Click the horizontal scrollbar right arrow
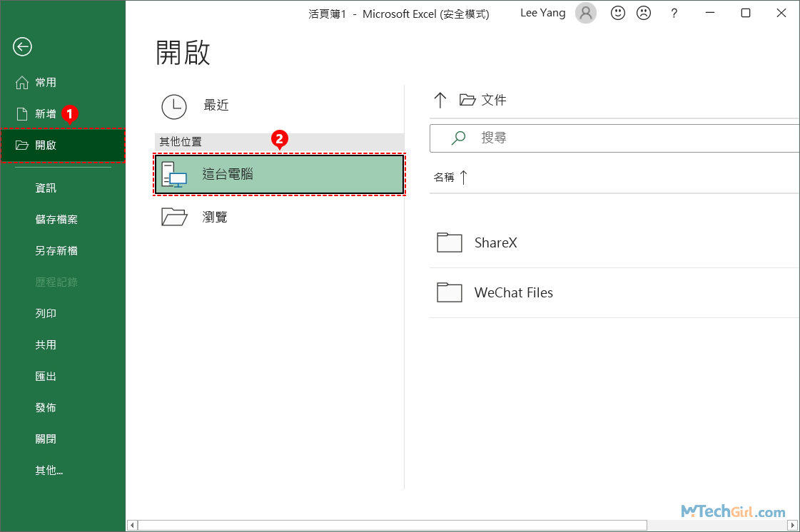800x532 pixels. [791, 526]
